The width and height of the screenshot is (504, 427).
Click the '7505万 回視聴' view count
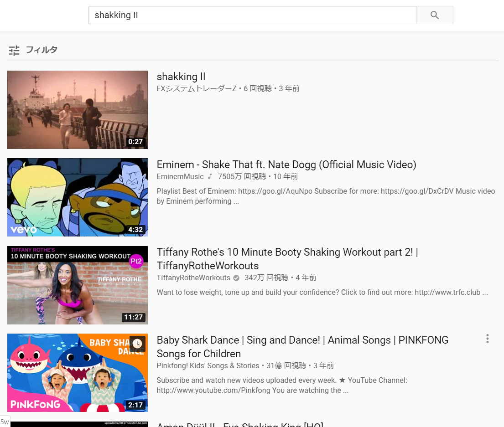pos(242,176)
